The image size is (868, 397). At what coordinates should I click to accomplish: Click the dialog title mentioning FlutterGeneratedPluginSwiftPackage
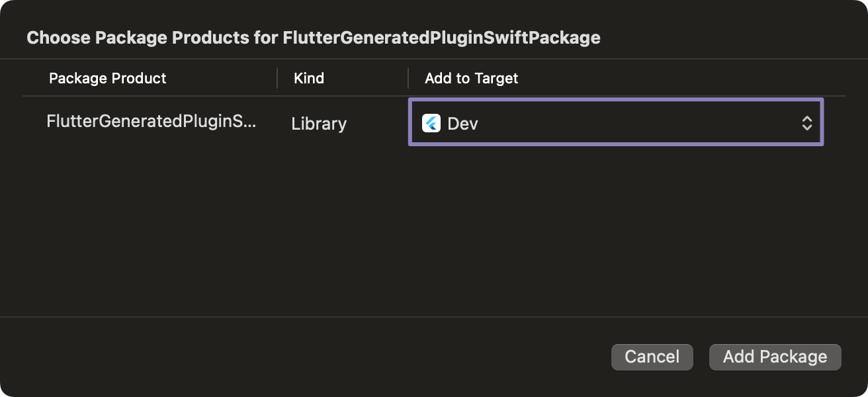click(314, 37)
